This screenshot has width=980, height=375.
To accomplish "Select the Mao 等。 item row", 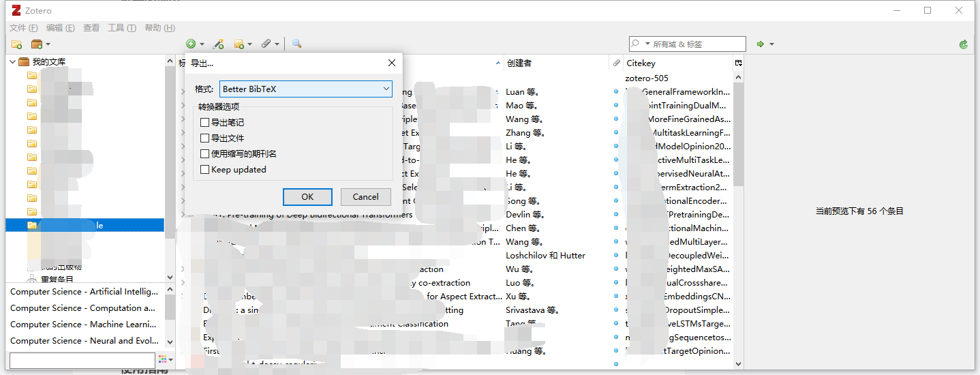I will [x=455, y=106].
